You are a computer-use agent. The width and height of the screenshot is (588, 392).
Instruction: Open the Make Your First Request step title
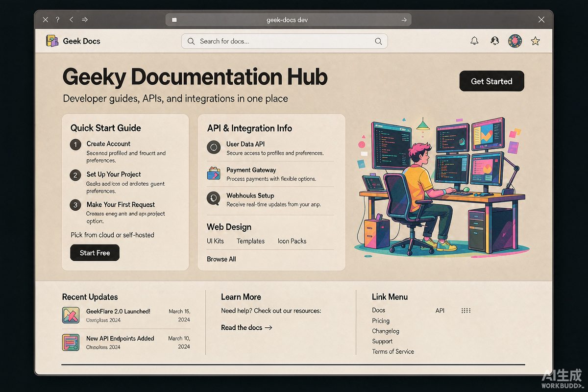(x=121, y=204)
